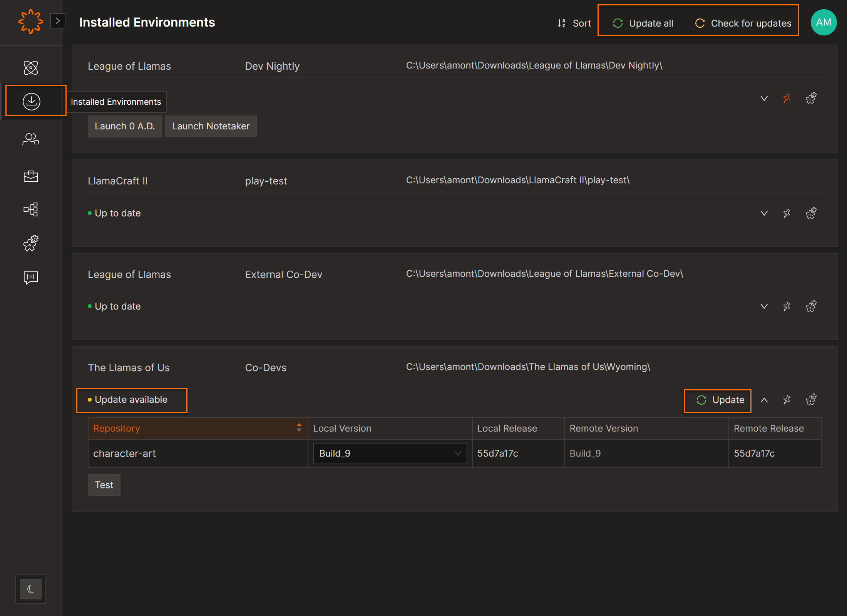Toggle dark mode moon button
This screenshot has height=616, width=847.
[31, 589]
